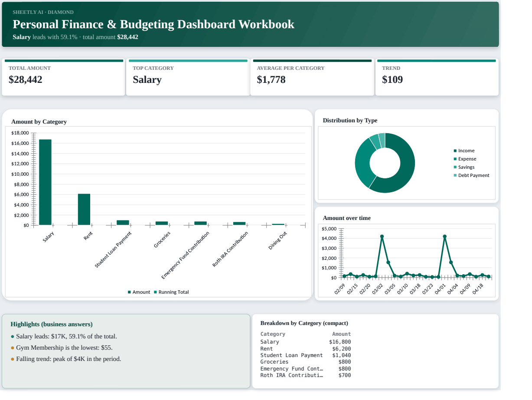The image size is (532, 400).
Task: Click the $16,800 cell in breakdown table
Action: point(340,342)
